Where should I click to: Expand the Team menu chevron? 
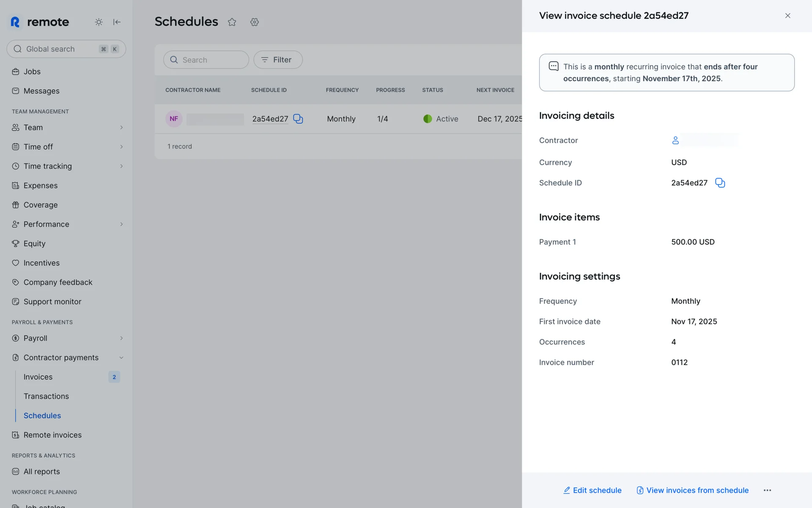click(x=121, y=127)
